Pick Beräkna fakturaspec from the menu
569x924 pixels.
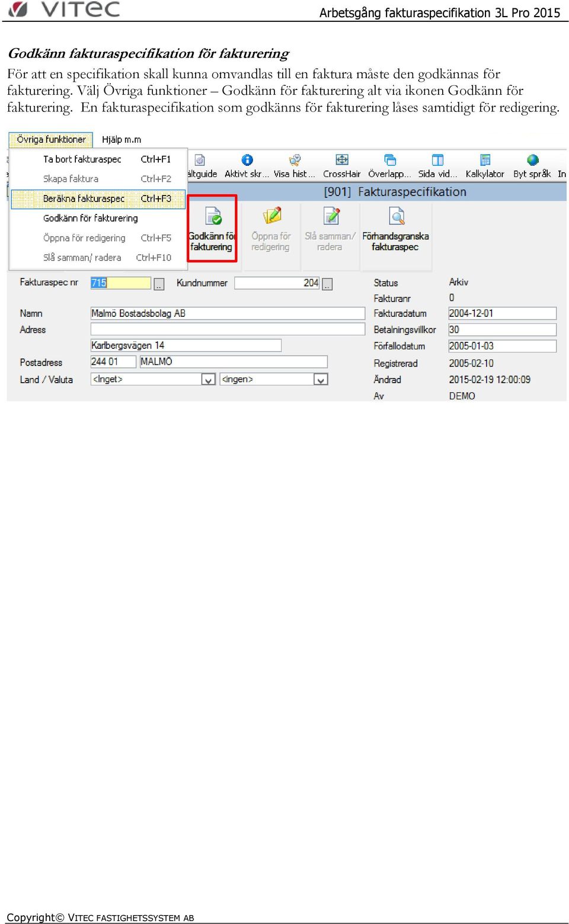(98, 198)
